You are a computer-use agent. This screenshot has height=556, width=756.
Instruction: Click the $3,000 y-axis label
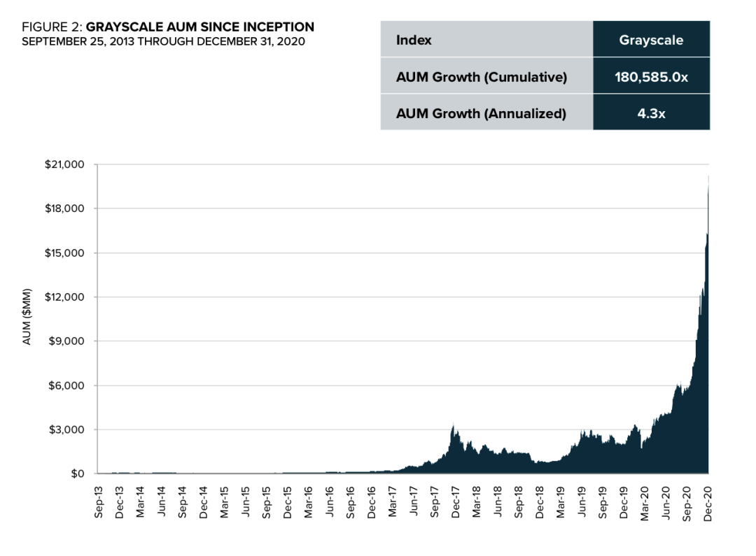tap(66, 429)
